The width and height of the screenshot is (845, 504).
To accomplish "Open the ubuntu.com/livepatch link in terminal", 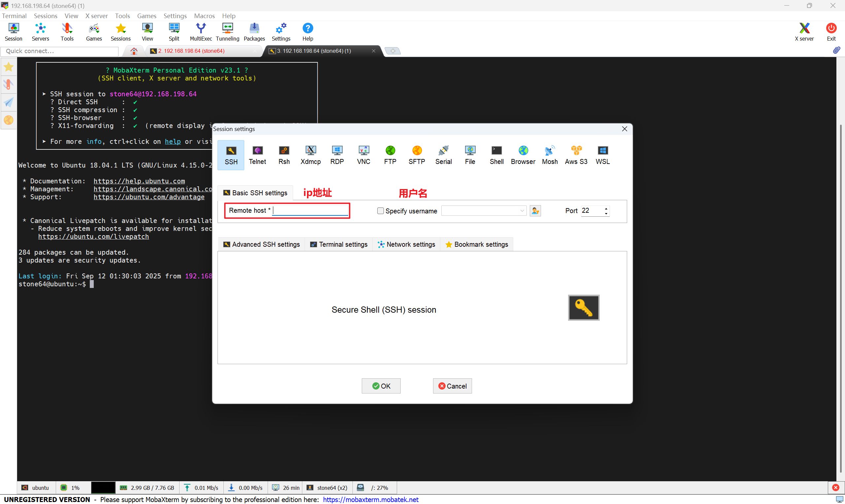I will (x=93, y=236).
